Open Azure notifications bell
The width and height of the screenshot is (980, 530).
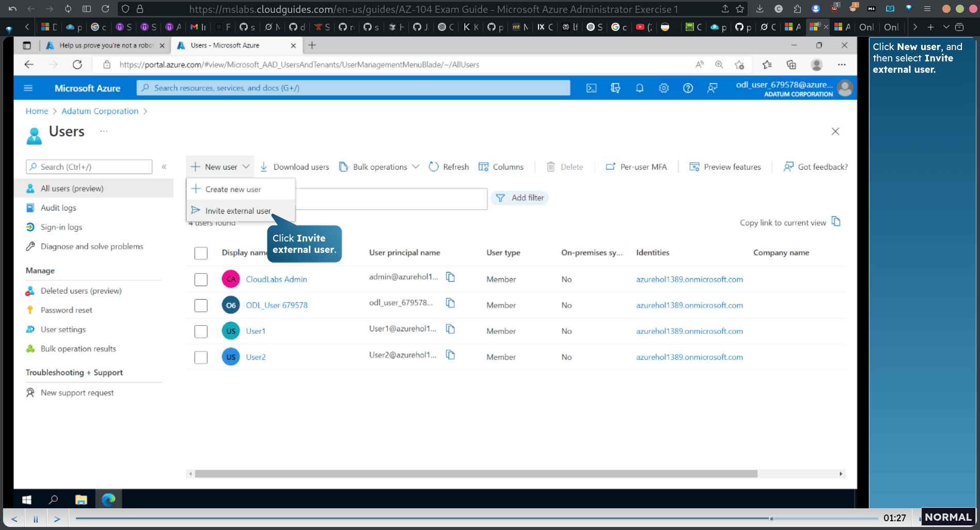[639, 88]
